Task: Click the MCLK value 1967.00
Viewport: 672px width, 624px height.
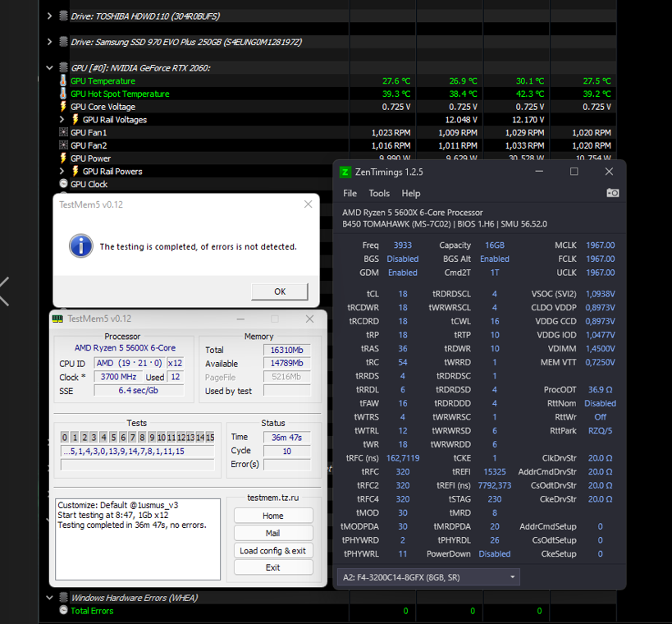Action: pyautogui.click(x=600, y=245)
